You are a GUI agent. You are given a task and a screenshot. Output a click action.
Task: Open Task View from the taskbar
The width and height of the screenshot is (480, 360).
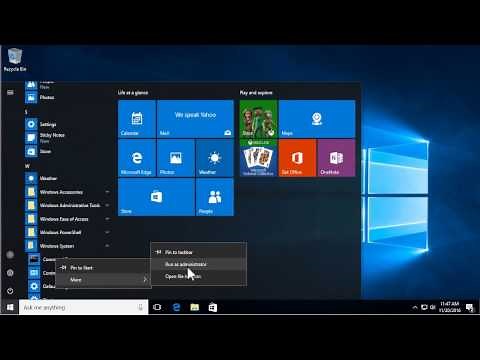pos(157,307)
